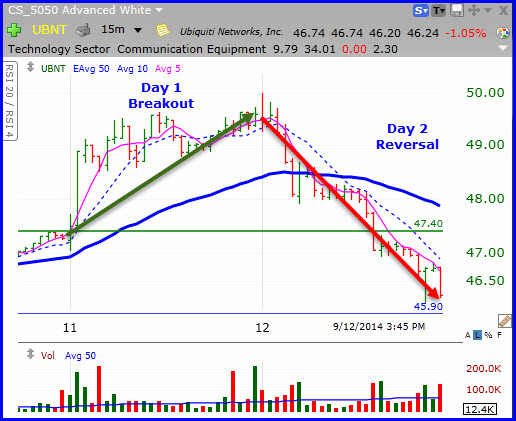The image size is (516, 421).
Task: Click the volume Avg 50 legend label
Action: click(80, 356)
